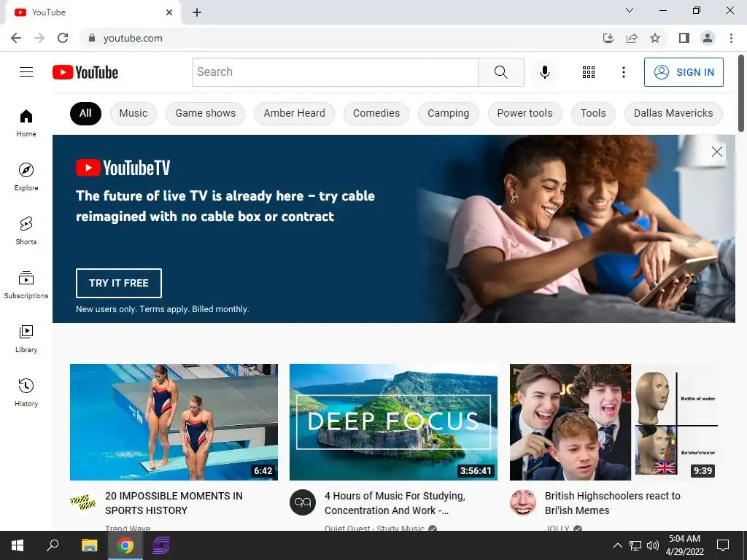Bookmark this page with star icon
The width and height of the screenshot is (747, 560).
click(655, 38)
